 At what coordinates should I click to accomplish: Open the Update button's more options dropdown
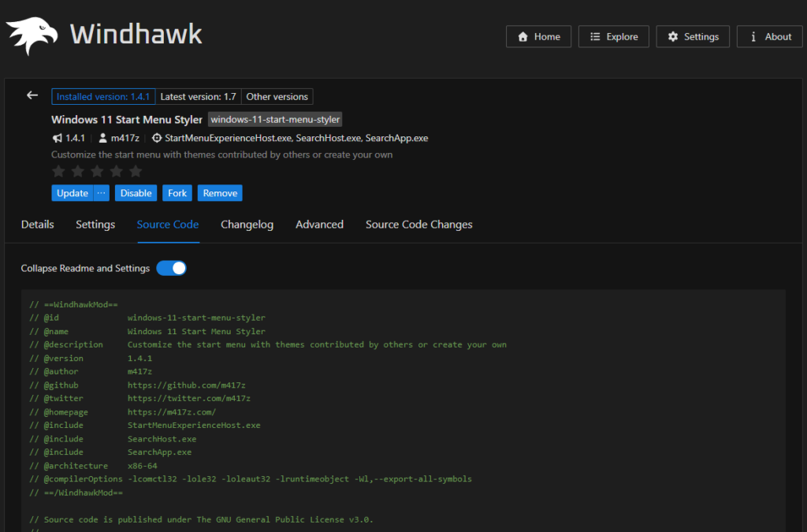[102, 193]
